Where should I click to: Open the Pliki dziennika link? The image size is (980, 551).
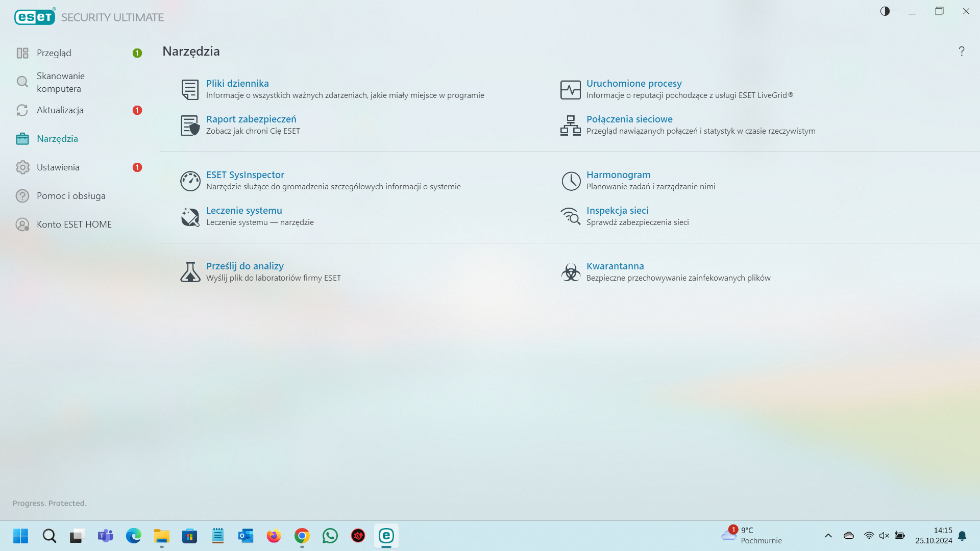237,83
